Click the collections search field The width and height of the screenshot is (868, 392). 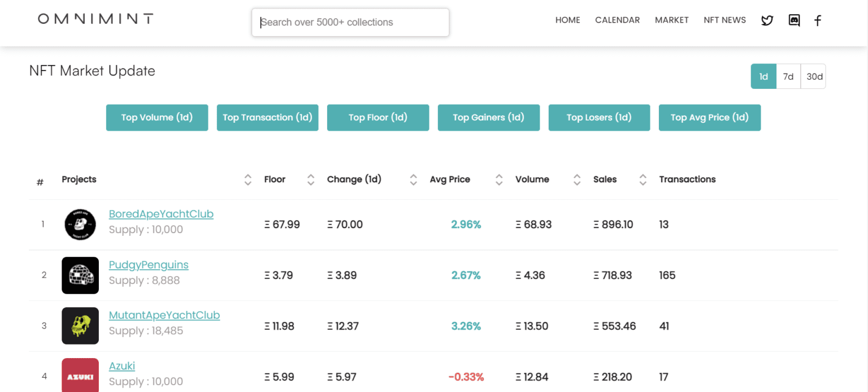[x=350, y=22]
